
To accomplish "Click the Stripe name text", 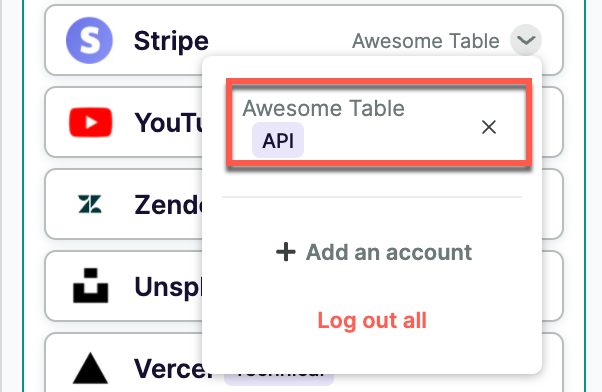I will tap(171, 41).
